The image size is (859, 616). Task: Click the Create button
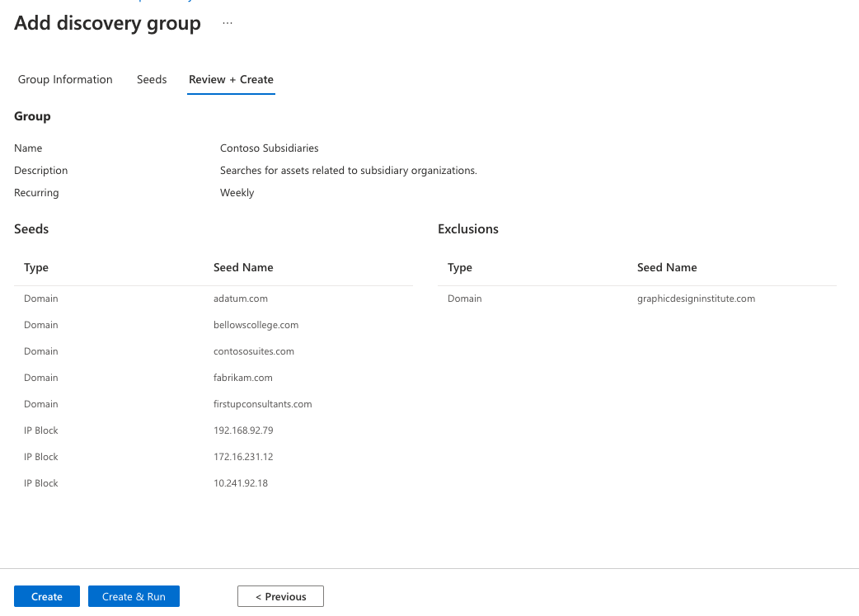click(46, 596)
